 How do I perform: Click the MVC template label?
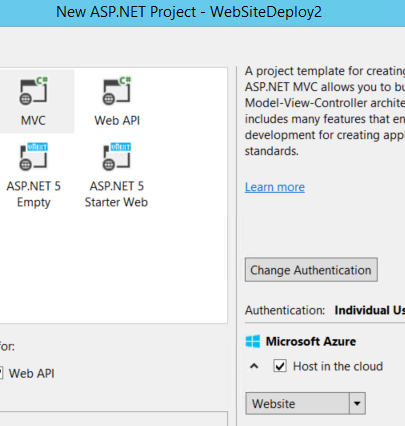click(33, 120)
